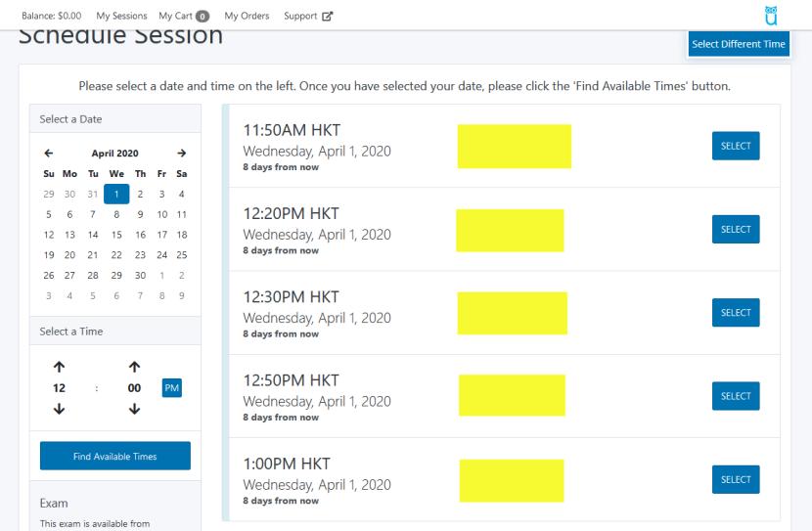Select the 12:20PM HKT session

736,229
